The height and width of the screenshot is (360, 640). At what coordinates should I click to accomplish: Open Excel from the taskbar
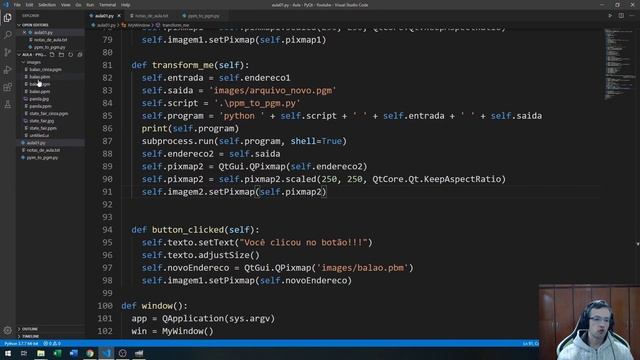pyautogui.click(x=57, y=353)
